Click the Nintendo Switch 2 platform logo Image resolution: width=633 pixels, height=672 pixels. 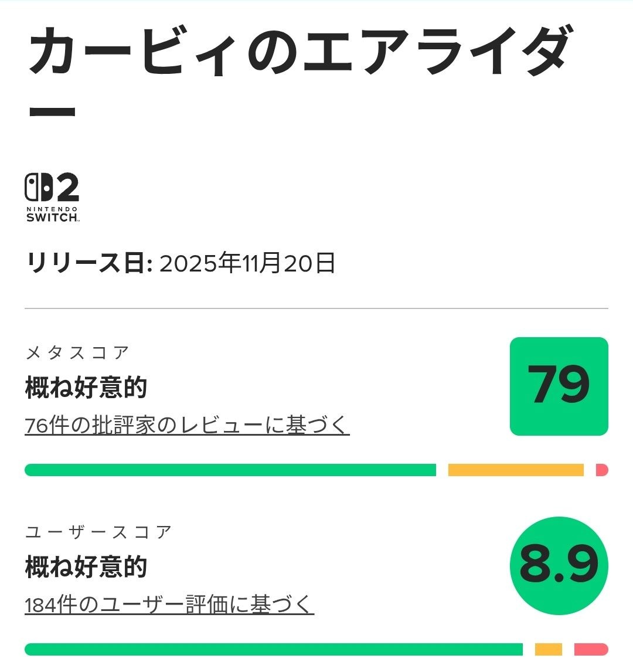click(x=52, y=188)
